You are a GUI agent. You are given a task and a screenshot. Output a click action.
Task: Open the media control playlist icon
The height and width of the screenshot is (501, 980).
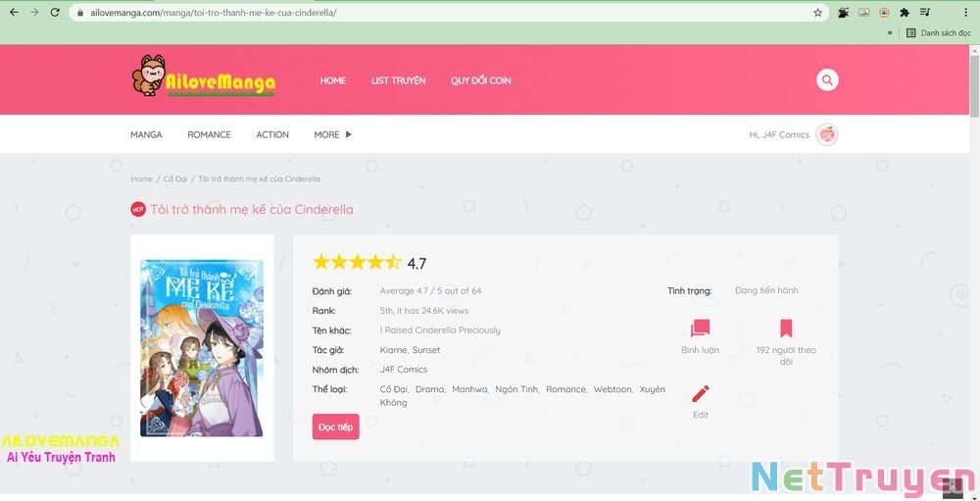point(925,13)
